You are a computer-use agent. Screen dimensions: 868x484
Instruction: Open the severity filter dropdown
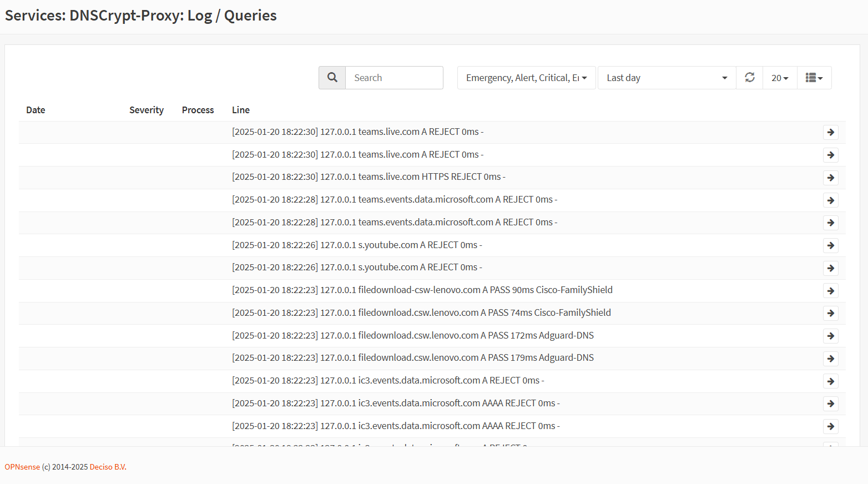[x=526, y=78]
